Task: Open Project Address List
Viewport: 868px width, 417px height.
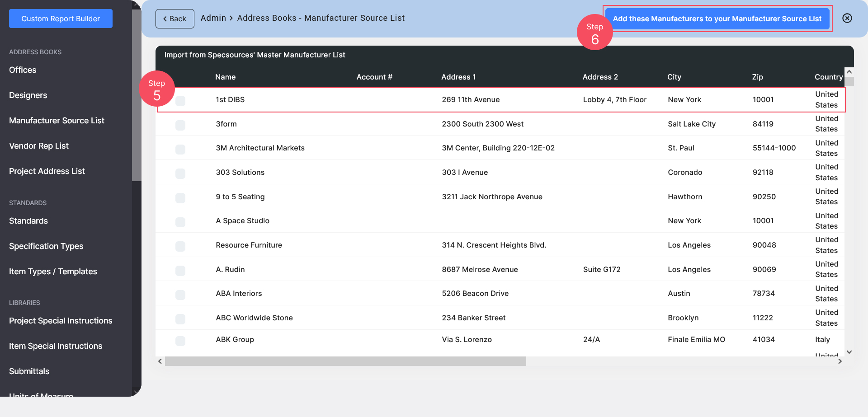Action: point(47,171)
